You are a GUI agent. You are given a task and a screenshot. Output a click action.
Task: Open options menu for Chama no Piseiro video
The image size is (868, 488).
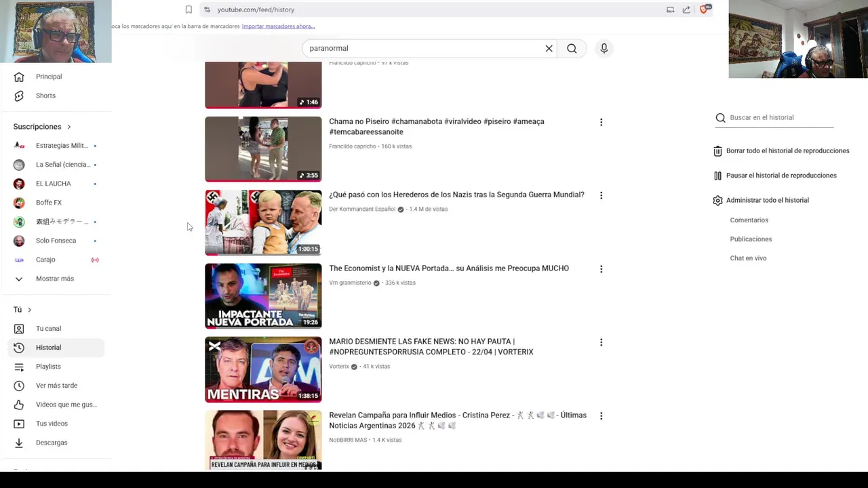pos(601,123)
